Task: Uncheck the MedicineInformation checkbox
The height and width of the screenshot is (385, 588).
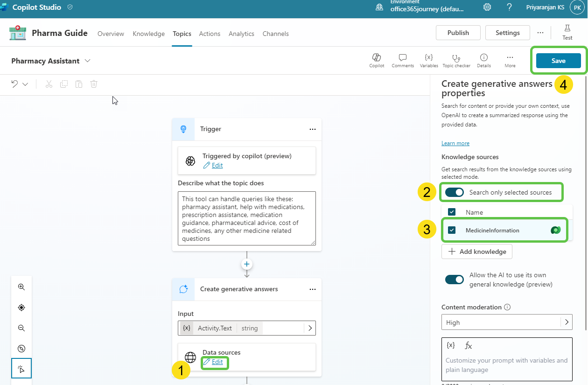Action: pyautogui.click(x=452, y=230)
